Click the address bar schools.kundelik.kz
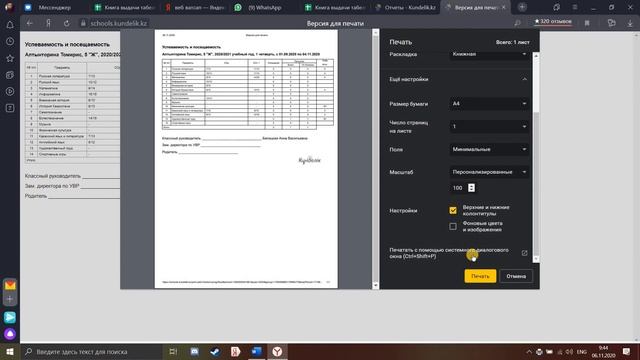Viewport: 640px width, 360px height. click(x=118, y=23)
